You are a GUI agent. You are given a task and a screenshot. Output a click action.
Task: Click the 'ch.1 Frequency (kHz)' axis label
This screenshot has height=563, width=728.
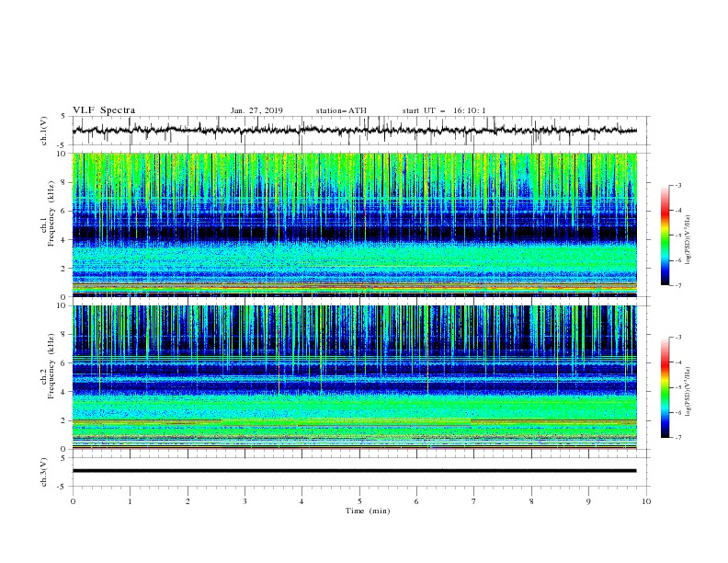click(x=48, y=212)
